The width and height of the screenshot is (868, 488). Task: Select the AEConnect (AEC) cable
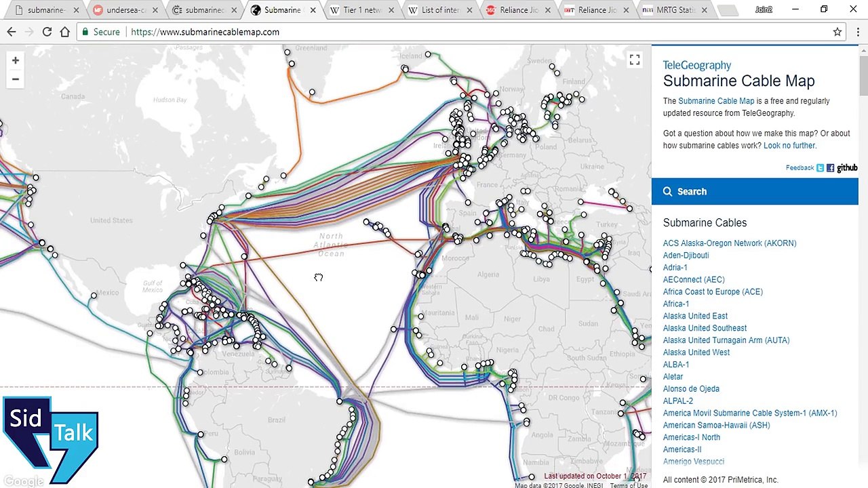(x=694, y=280)
